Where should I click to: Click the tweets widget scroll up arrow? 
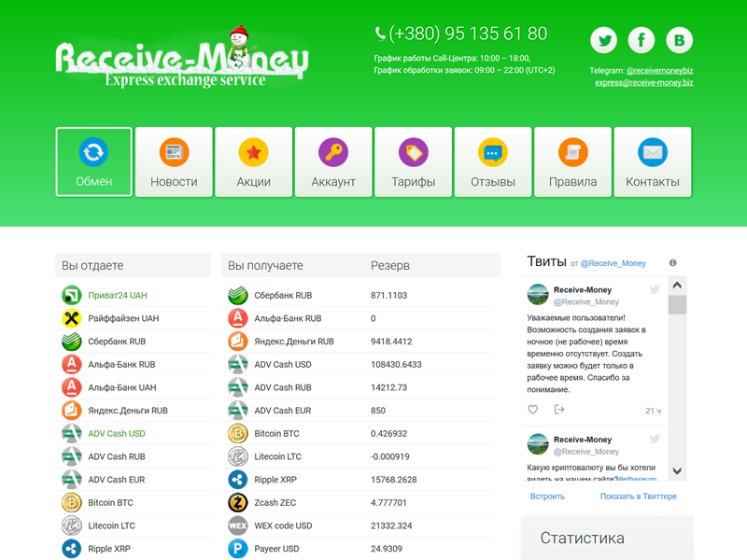point(677,286)
